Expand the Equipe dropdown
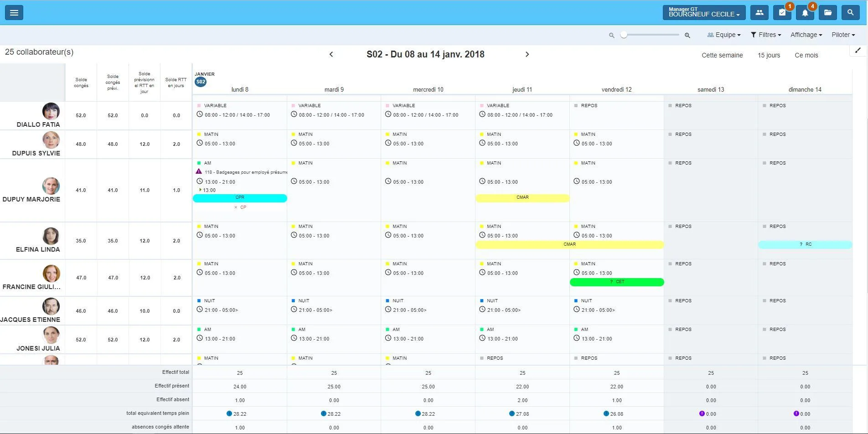The height and width of the screenshot is (434, 868). (x=724, y=35)
